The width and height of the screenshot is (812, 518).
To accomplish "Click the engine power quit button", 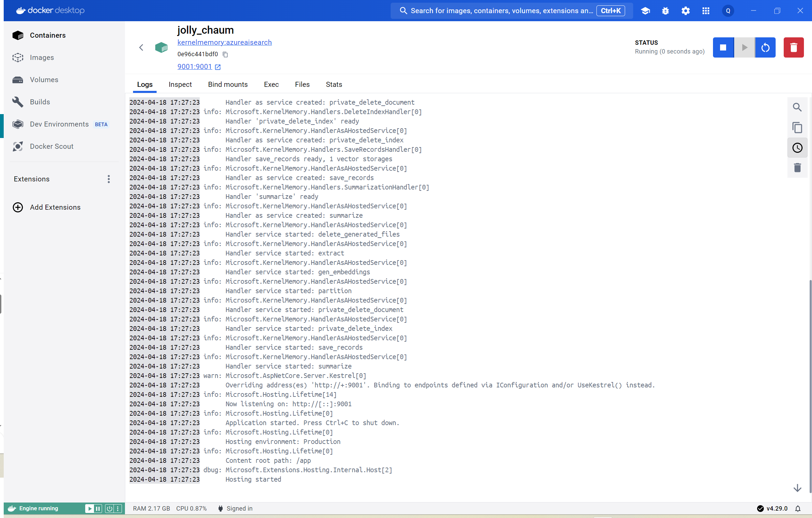I will [109, 509].
